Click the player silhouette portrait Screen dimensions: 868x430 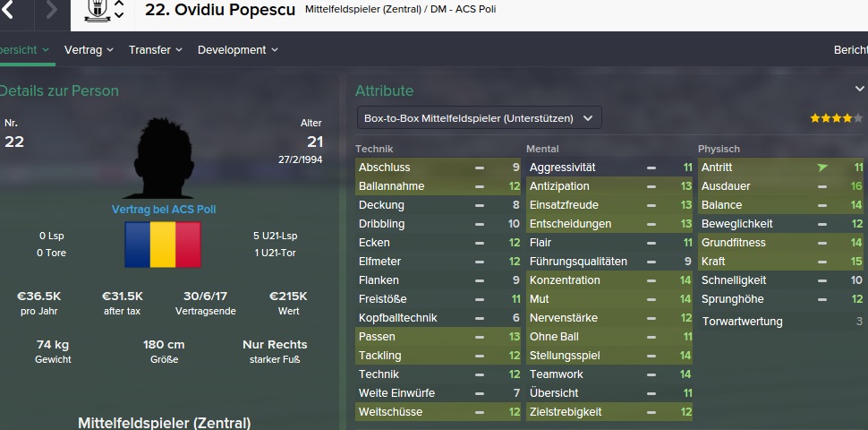tap(162, 161)
